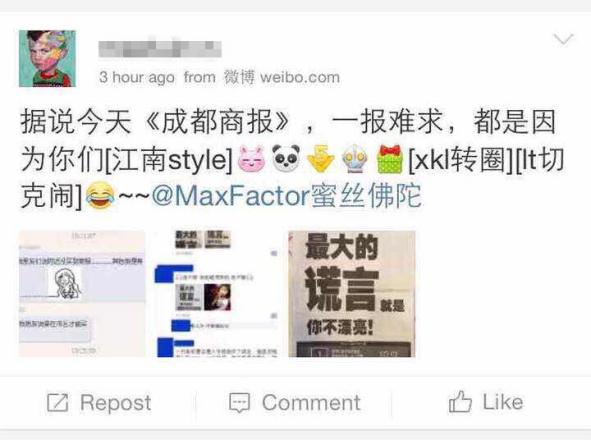Open the blurred username profile link
The height and width of the screenshot is (440, 591).
pos(160,49)
